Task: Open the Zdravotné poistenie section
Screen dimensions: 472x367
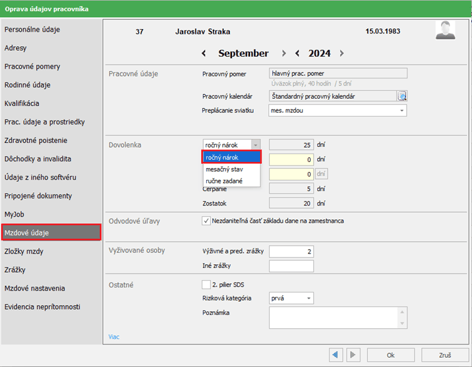Action: point(36,140)
